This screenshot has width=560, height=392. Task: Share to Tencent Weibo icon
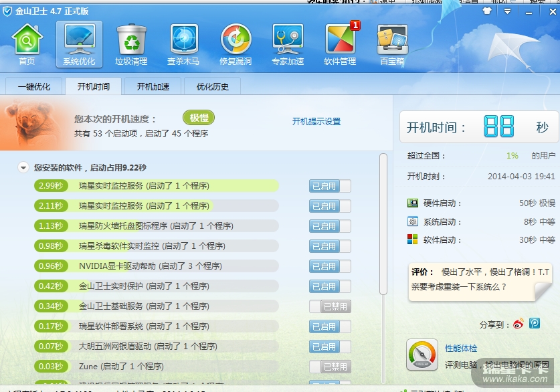535,323
